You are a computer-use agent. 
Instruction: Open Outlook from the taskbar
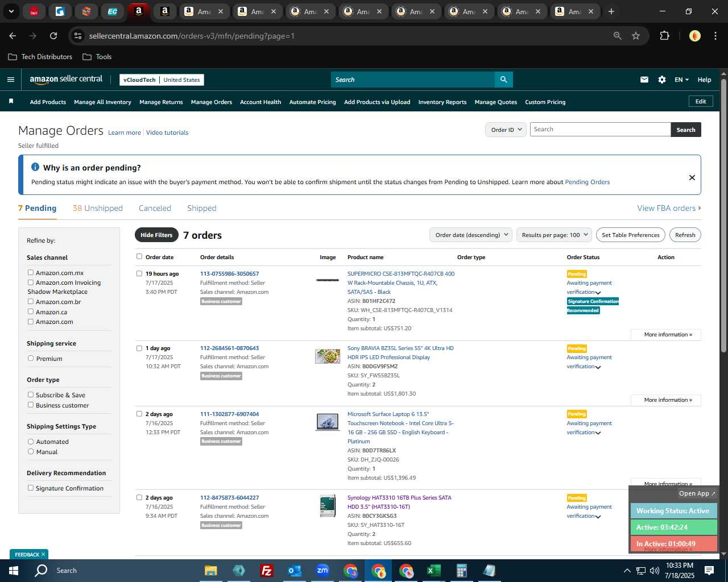coord(294,571)
